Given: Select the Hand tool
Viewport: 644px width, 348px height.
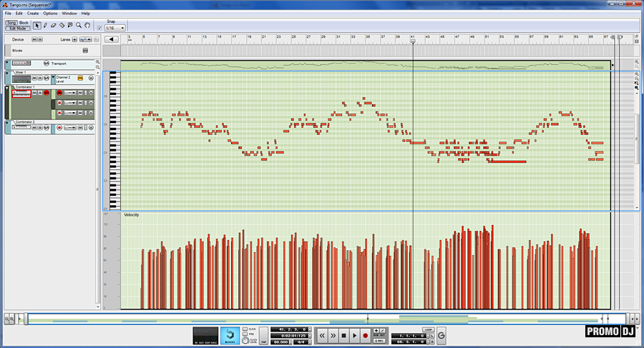Looking at the screenshot, I should (87, 26).
